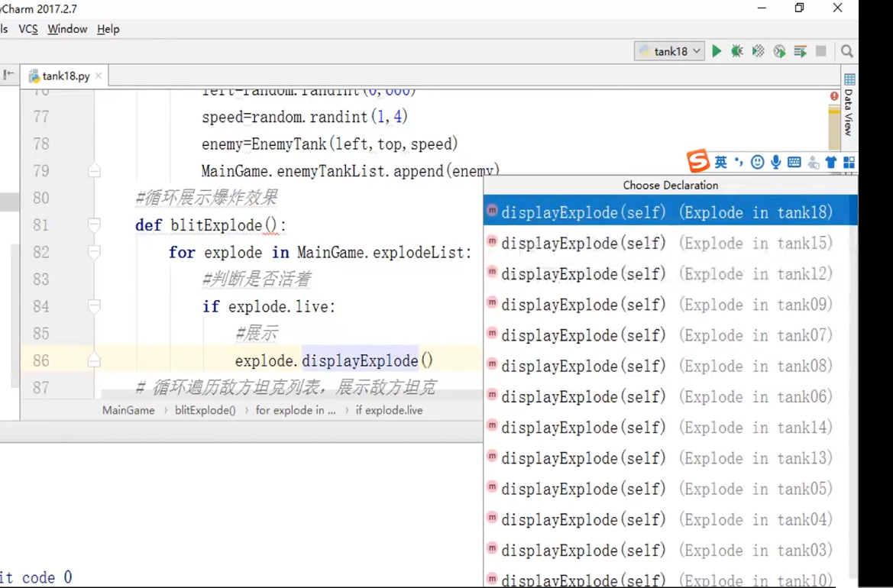Open Search Everywhere magnifier

(847, 51)
